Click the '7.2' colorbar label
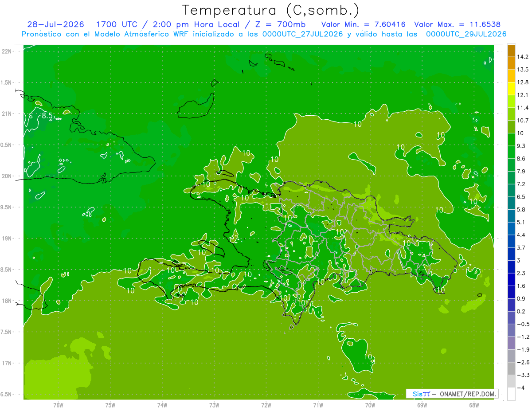The image size is (532, 411). pos(521,184)
